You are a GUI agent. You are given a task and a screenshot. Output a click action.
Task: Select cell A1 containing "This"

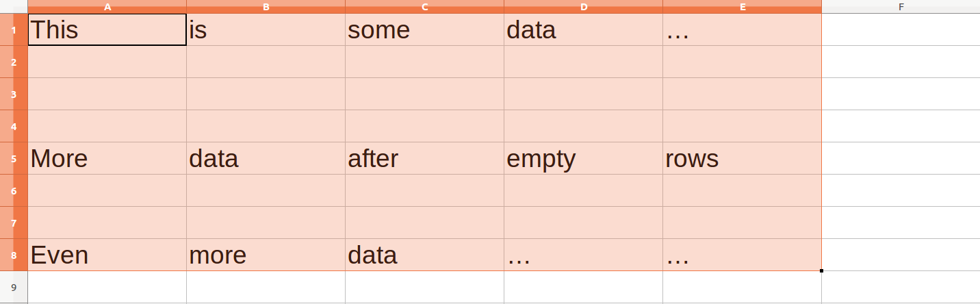(x=107, y=30)
